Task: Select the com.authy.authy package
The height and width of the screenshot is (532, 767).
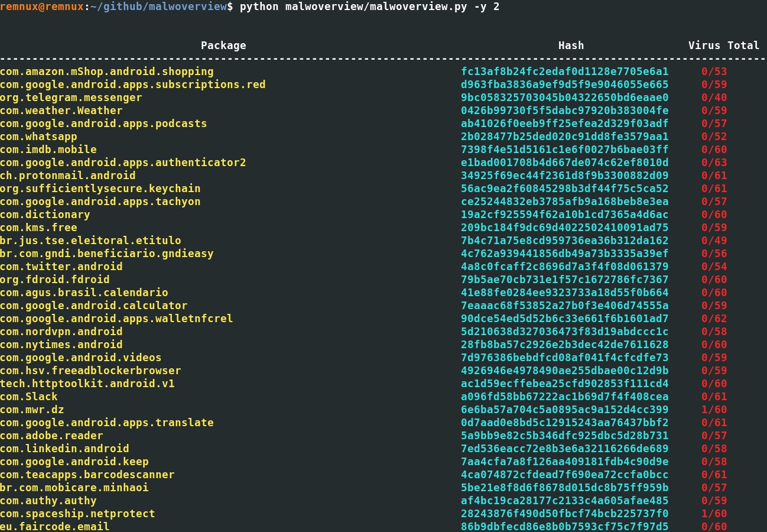Action: tap(48, 501)
